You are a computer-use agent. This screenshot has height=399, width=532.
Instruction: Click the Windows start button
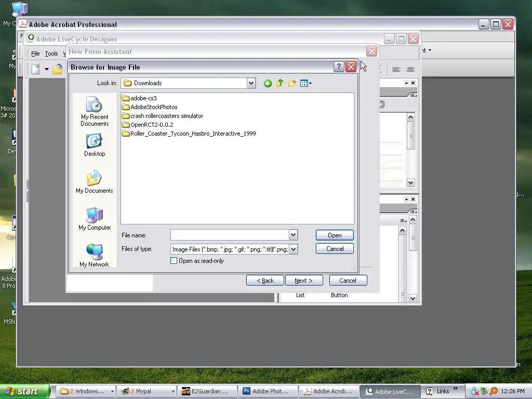tap(24, 391)
